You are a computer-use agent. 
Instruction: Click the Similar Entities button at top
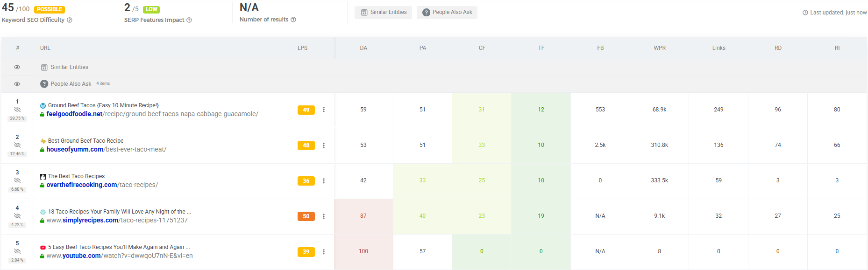click(383, 13)
